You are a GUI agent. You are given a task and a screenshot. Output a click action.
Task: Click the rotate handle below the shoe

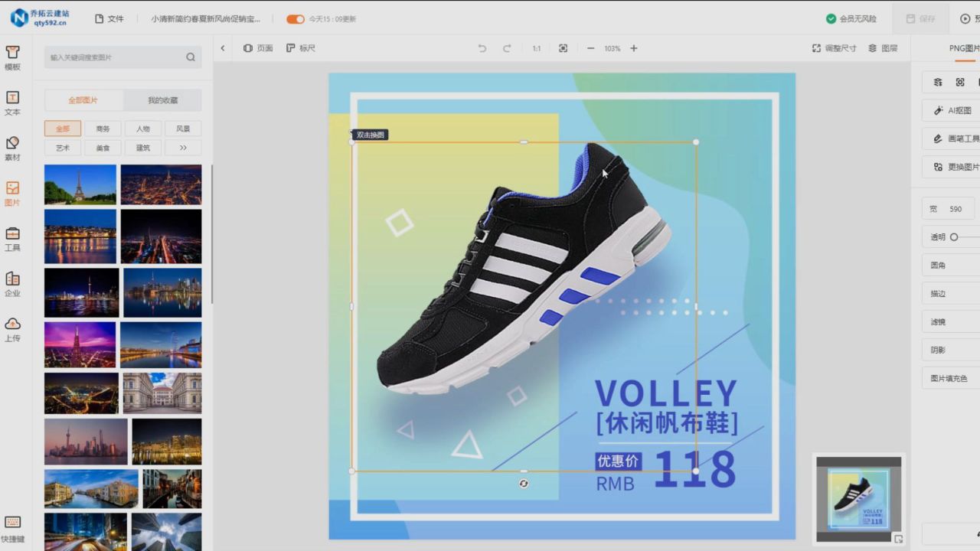point(524,484)
